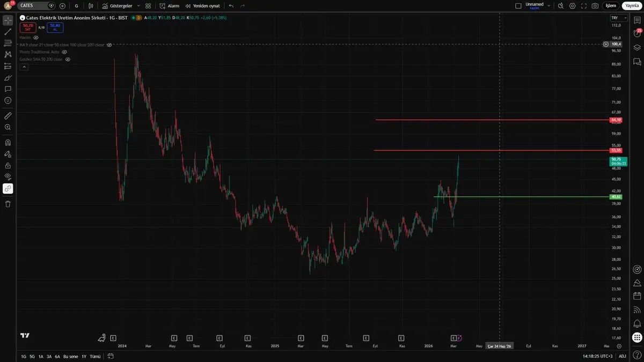The image size is (644, 362).
Task: Enter fullscreen mode
Action: coord(584,5)
